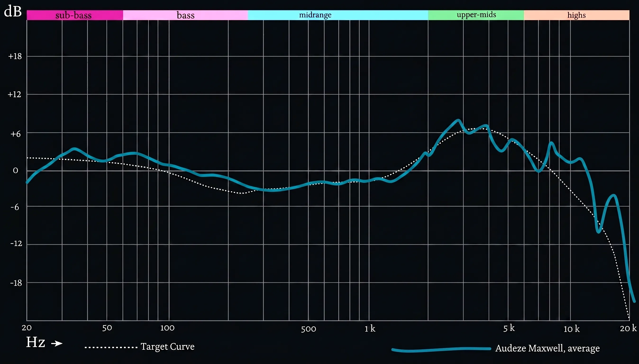Image resolution: width=639 pixels, height=364 pixels.
Task: Click the 100 Hz axis label
Action: coord(167,328)
